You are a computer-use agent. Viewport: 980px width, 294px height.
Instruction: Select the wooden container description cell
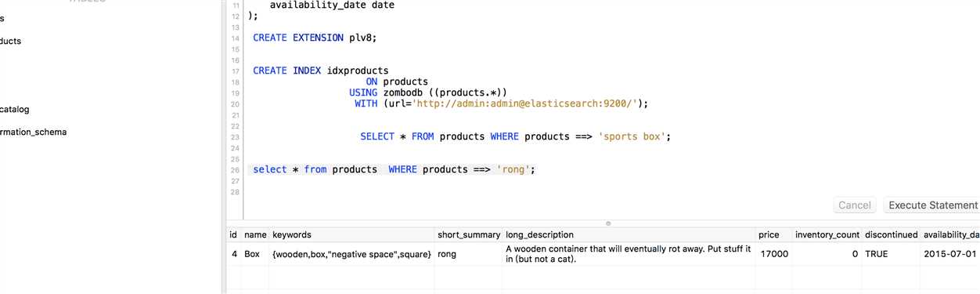629,254
